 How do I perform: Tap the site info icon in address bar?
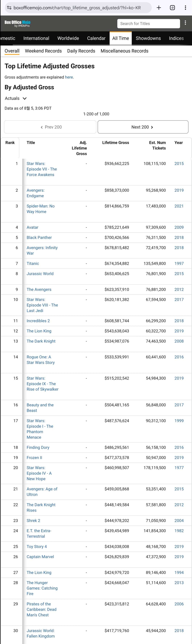coord(9,8)
